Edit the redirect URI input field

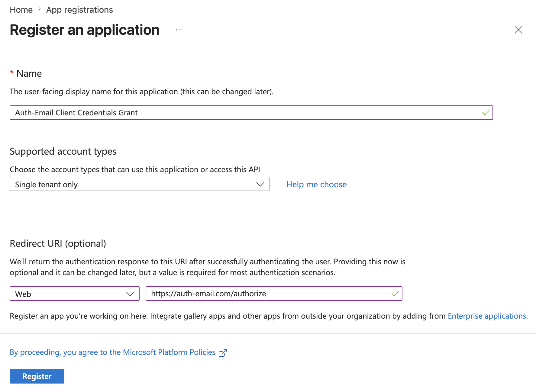click(x=274, y=294)
